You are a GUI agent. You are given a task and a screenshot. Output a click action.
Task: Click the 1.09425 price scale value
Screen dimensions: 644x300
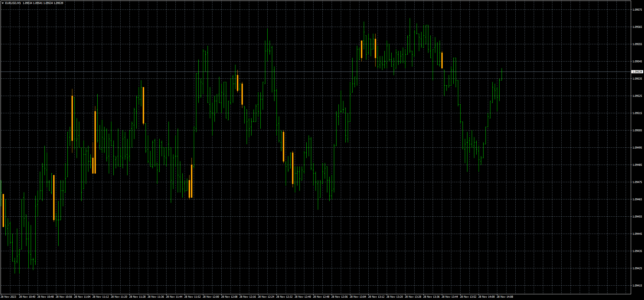[637, 268]
